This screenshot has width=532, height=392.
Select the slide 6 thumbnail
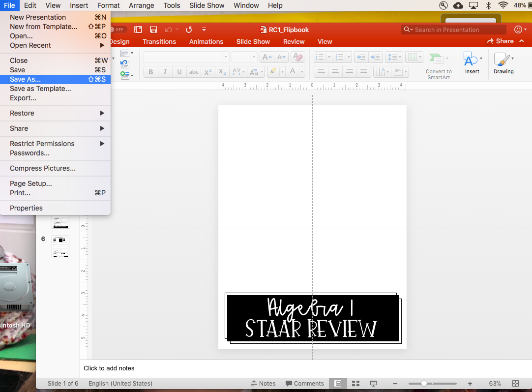[x=60, y=247]
